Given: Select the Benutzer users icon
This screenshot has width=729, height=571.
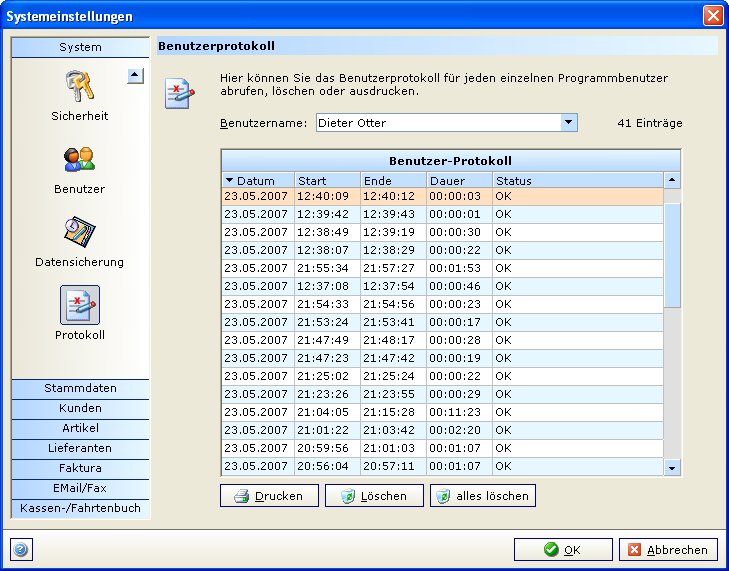Looking at the screenshot, I should (x=80, y=160).
